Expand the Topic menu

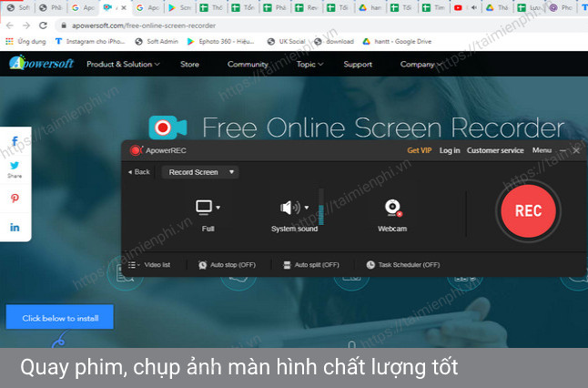309,64
